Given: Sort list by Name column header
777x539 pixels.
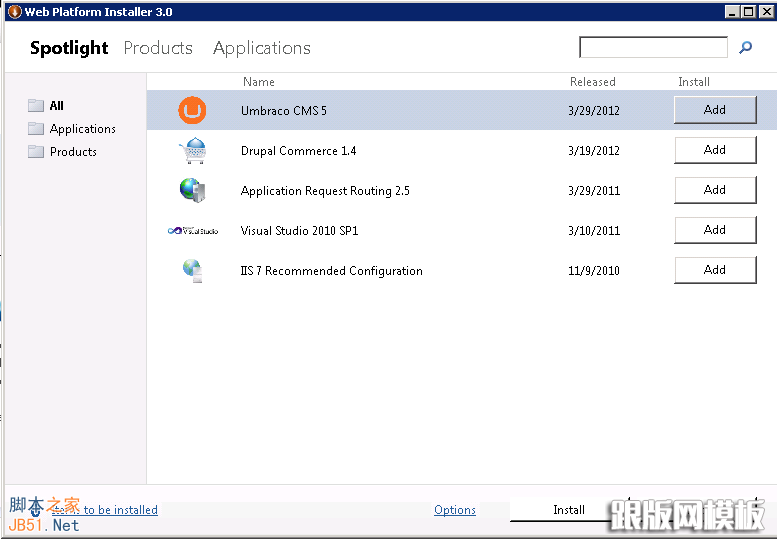Looking at the screenshot, I should pos(259,82).
